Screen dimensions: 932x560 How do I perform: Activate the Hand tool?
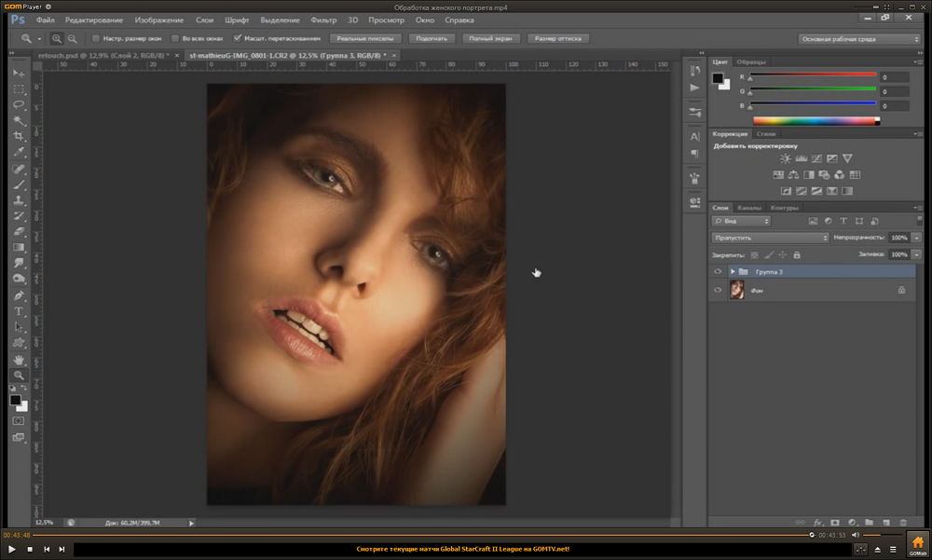point(19,359)
